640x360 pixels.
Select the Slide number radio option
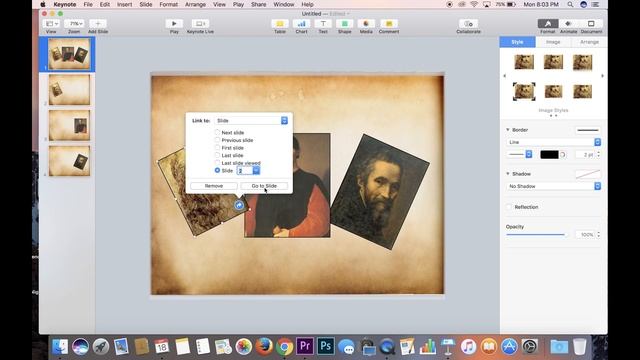coord(217,170)
